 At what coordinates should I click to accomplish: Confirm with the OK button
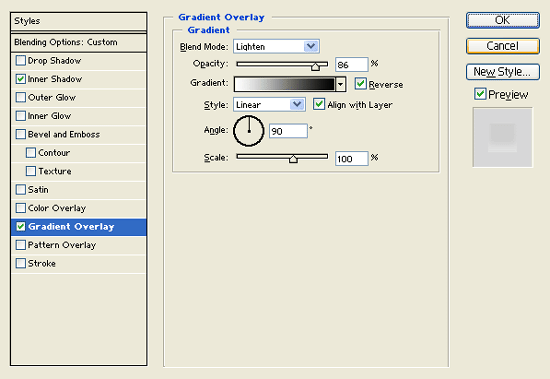tap(503, 20)
